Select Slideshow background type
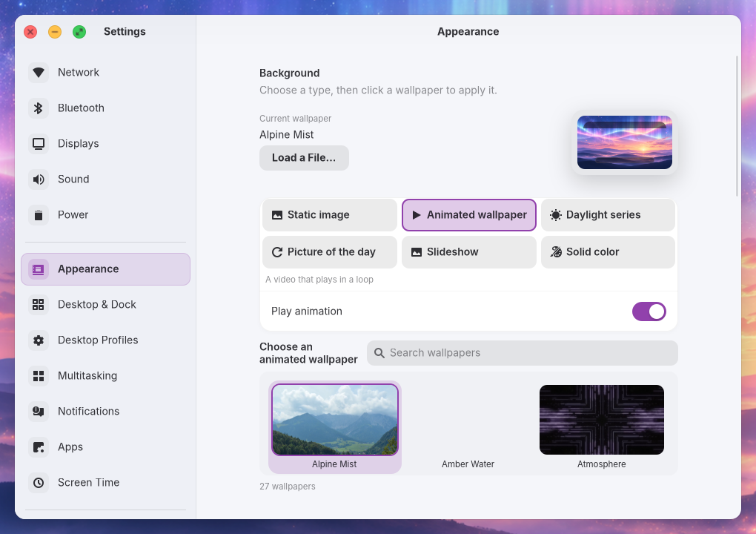756x534 pixels. coord(469,252)
